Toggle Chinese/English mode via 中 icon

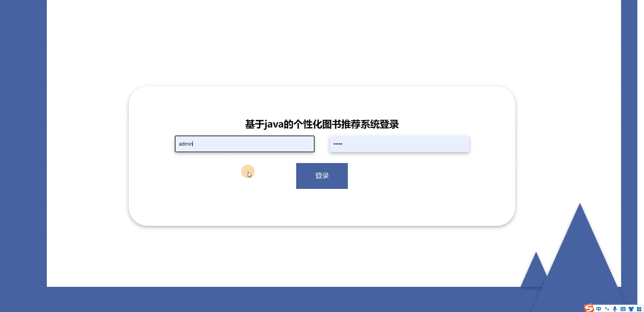tap(599, 309)
